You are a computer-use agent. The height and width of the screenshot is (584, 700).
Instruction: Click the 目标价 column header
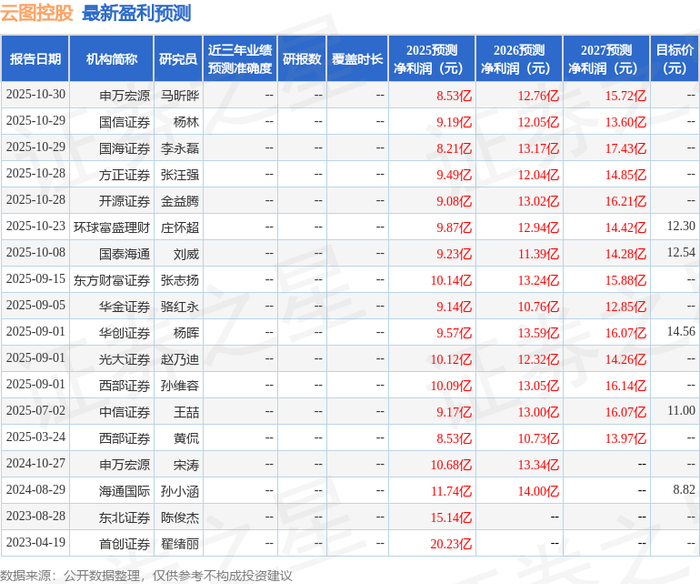[x=675, y=59]
